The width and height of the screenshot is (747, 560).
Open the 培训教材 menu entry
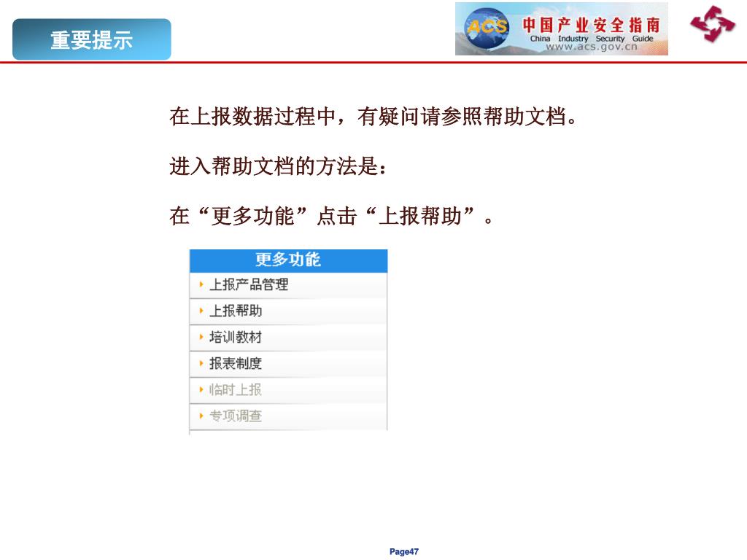click(288, 337)
